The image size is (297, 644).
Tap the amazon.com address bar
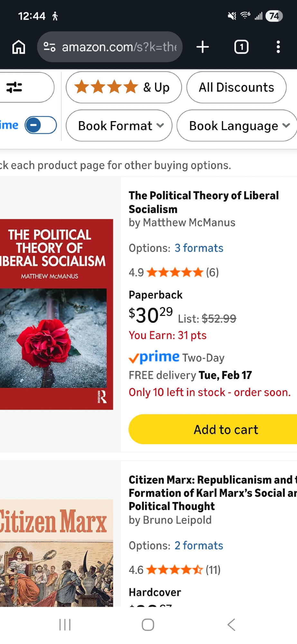119,47
